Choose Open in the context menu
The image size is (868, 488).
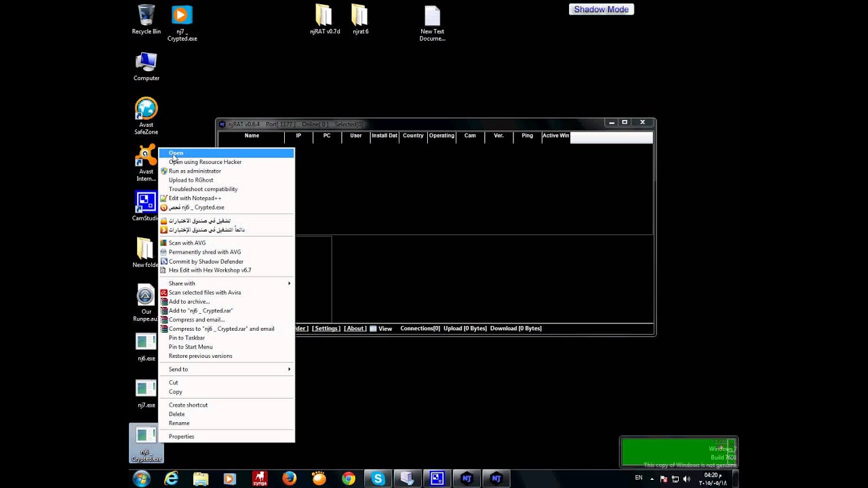(x=226, y=153)
